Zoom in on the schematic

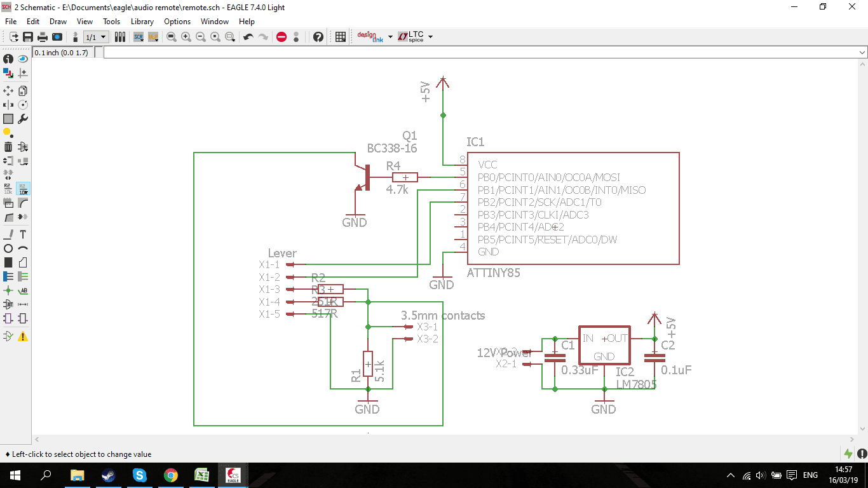pyautogui.click(x=186, y=37)
